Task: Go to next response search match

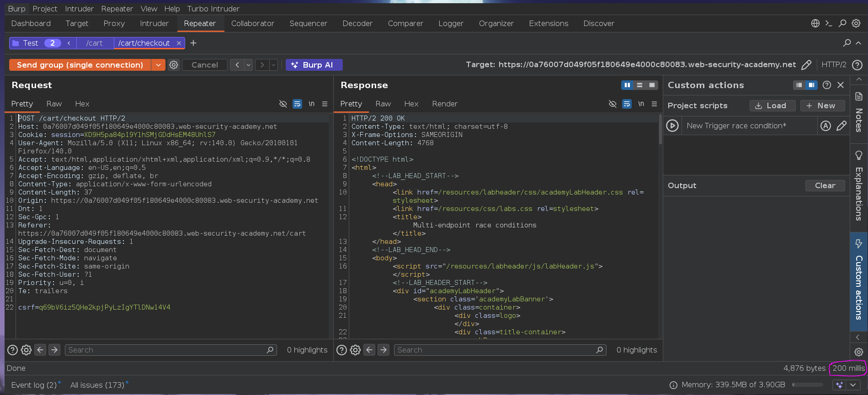Action: 383,350
